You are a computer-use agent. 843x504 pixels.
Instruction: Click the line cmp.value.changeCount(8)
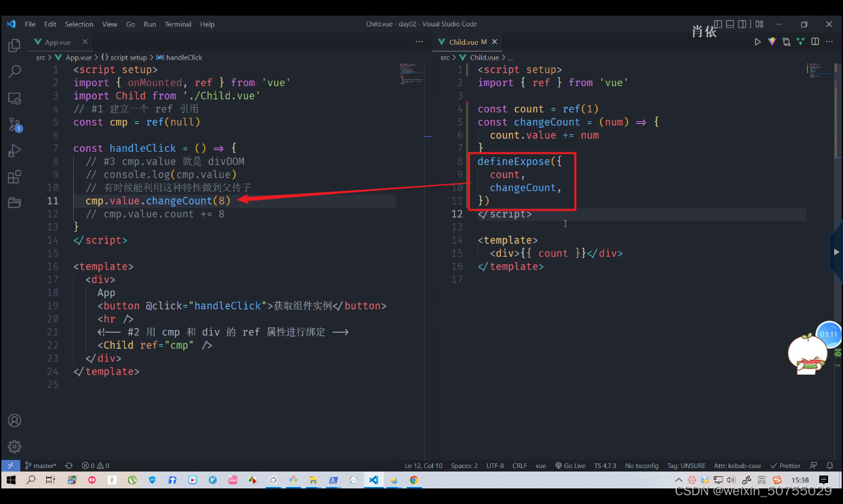click(158, 201)
